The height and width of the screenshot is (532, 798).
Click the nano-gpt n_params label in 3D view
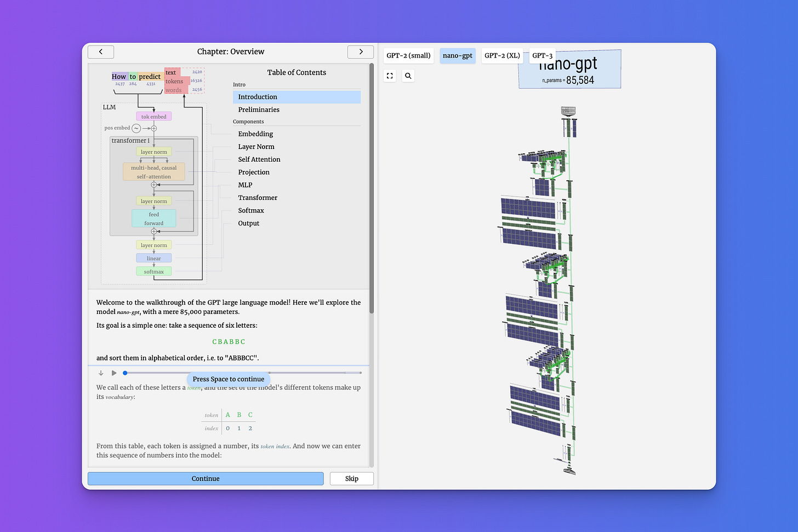pos(569,80)
